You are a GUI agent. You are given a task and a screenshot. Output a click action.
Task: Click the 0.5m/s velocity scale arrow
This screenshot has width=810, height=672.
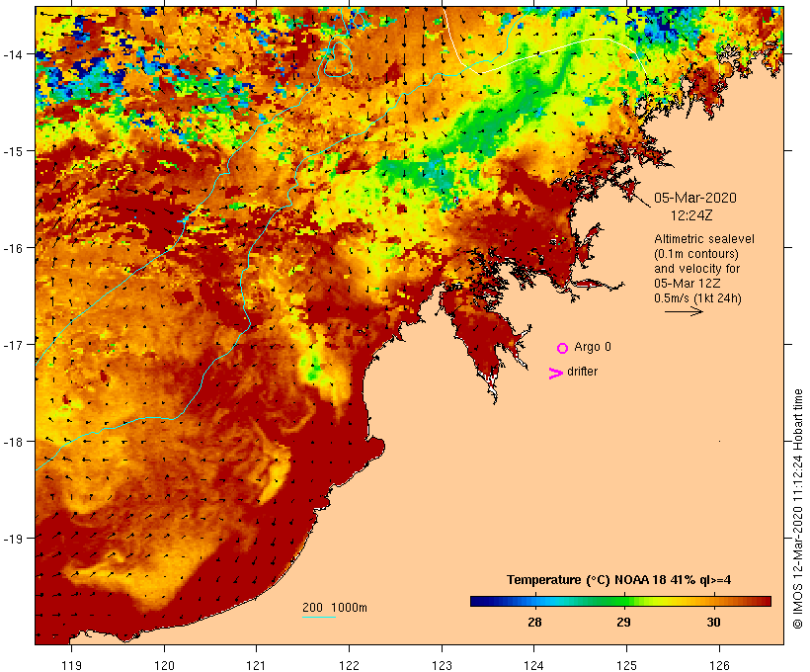[684, 311]
